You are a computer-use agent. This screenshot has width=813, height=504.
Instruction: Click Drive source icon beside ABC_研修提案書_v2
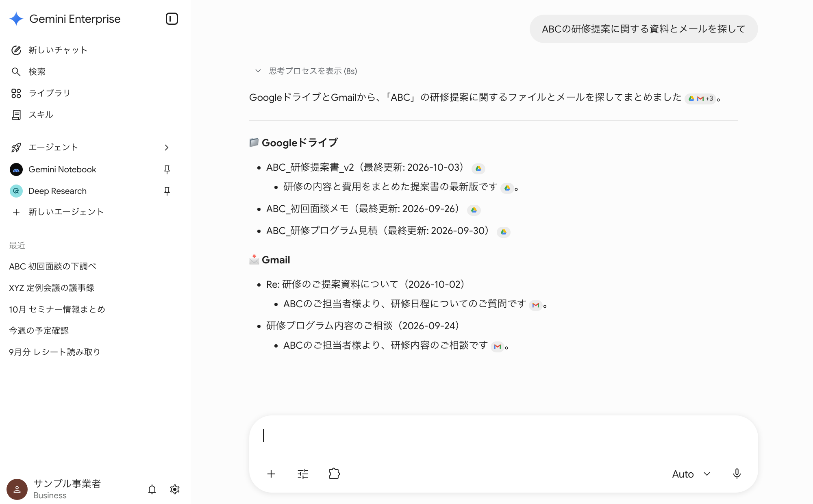(x=478, y=168)
